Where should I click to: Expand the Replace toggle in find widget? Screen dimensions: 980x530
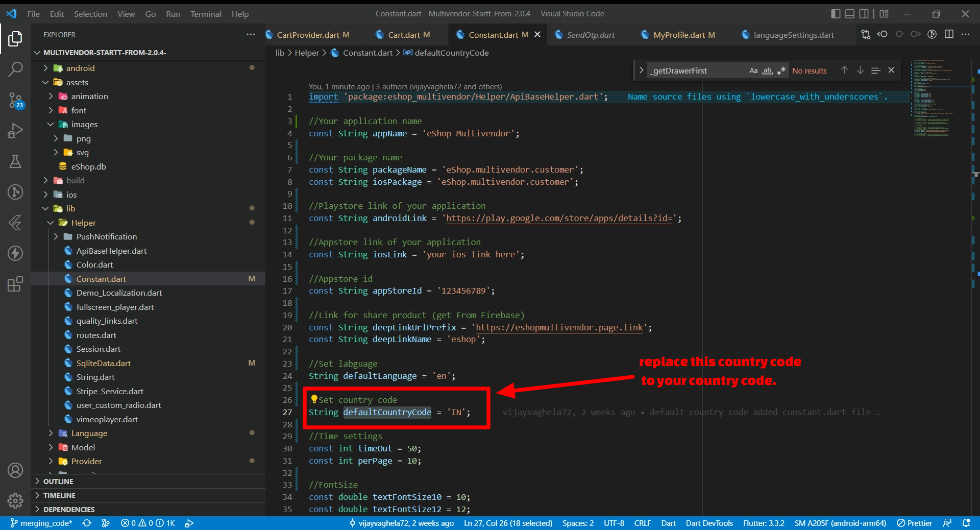click(x=641, y=70)
